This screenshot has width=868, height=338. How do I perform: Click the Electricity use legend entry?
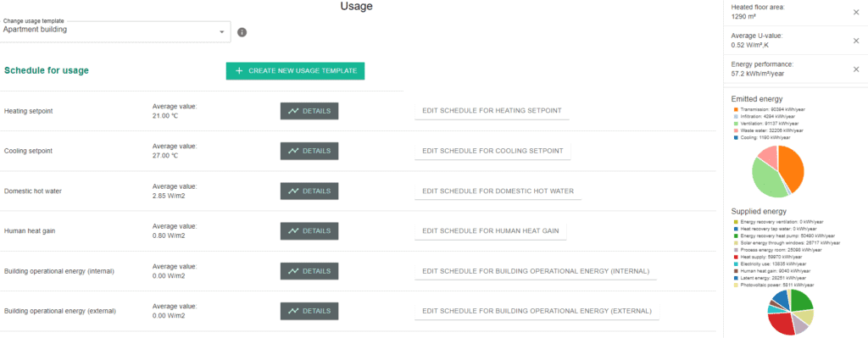click(769, 263)
